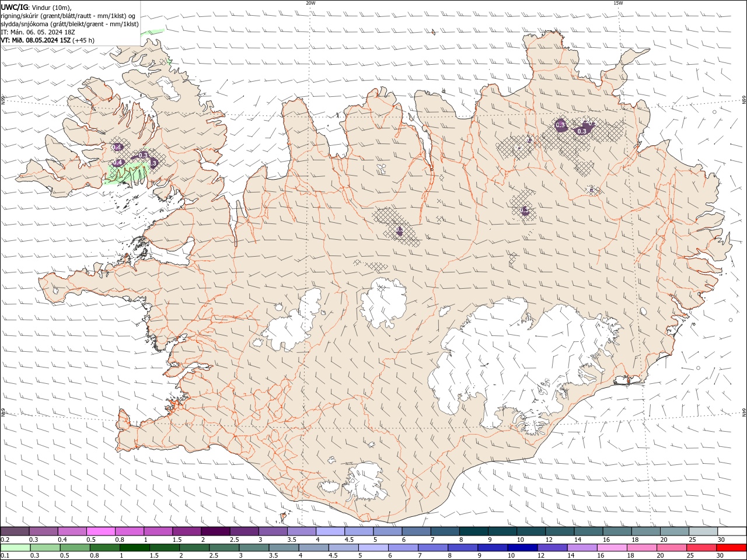Pick the darkest purple swatch at 2 in the top legend row
This screenshot has width=747, height=560.
tap(215, 531)
